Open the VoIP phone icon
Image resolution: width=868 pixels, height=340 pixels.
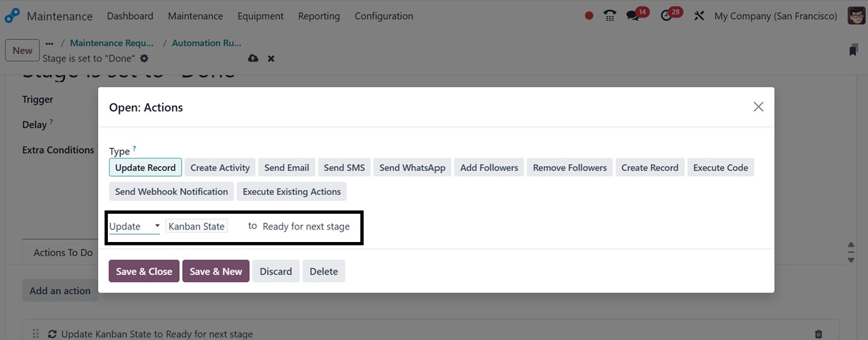[x=610, y=16]
